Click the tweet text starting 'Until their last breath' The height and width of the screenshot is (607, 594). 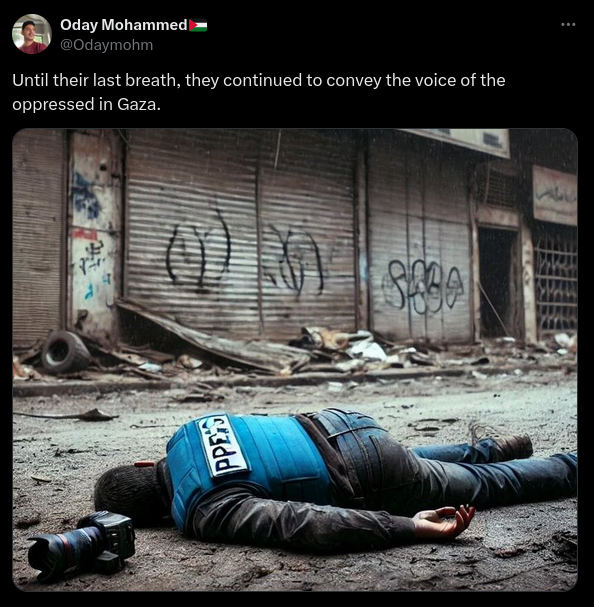point(259,92)
